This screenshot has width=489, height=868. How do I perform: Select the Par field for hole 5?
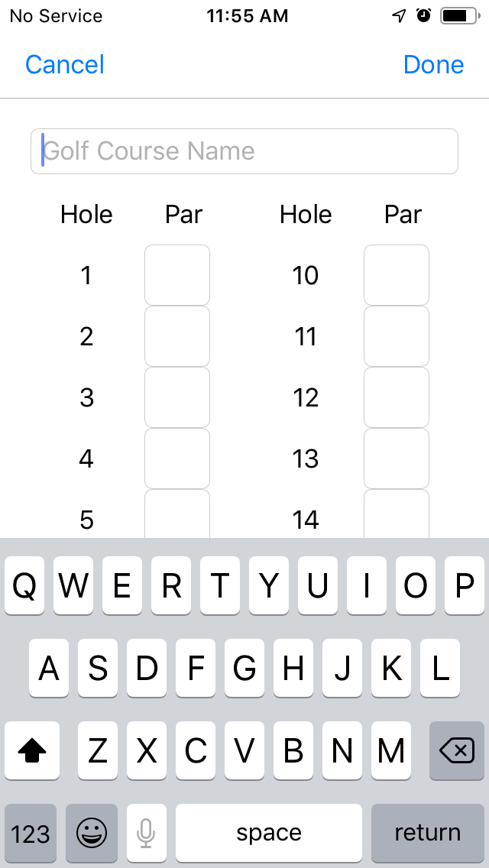[176, 516]
